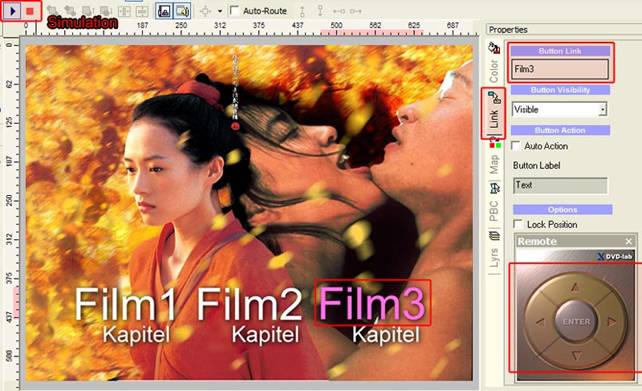Click the Button Visibility section header
Image resolution: width=642 pixels, height=391 pixels.
point(560,90)
